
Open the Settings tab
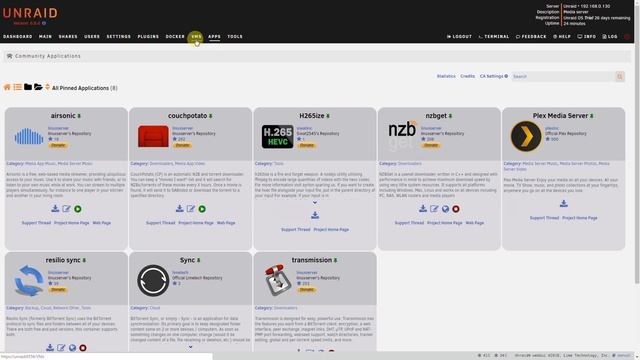118,37
